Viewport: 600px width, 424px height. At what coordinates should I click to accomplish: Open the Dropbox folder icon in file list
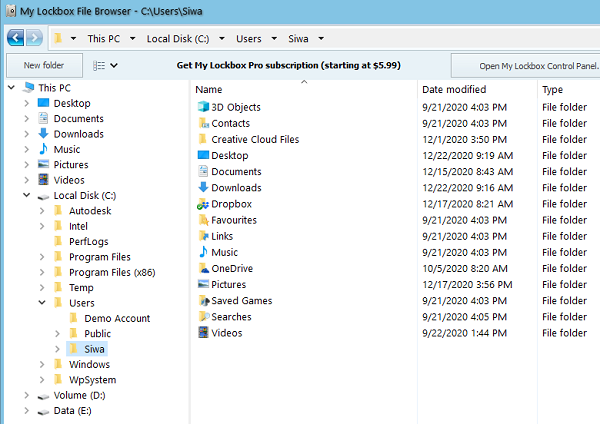[x=203, y=204]
